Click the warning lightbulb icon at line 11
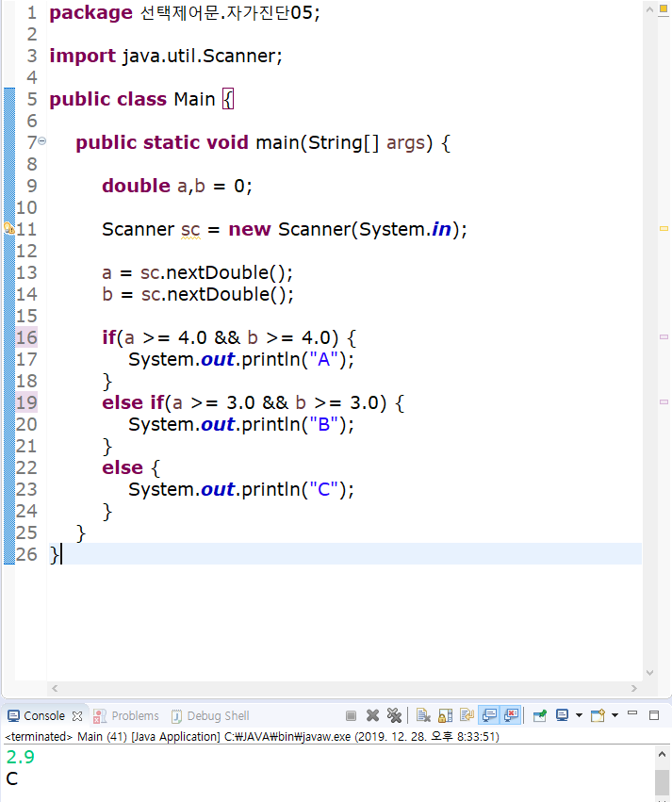The image size is (672, 802). coord(9,228)
